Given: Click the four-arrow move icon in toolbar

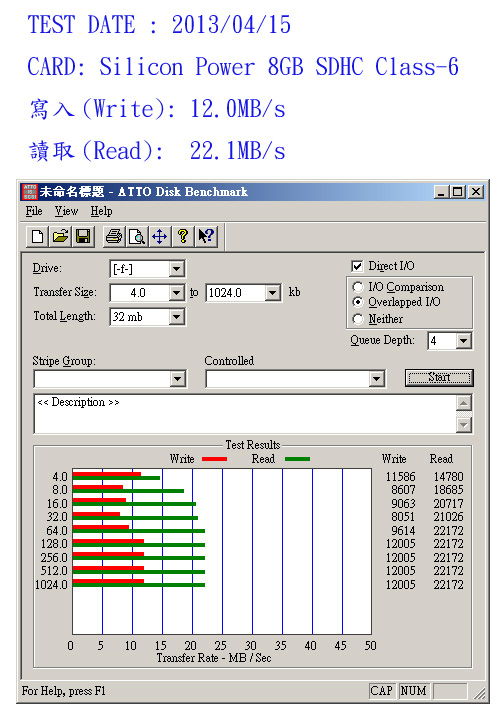Looking at the screenshot, I should tap(160, 236).
